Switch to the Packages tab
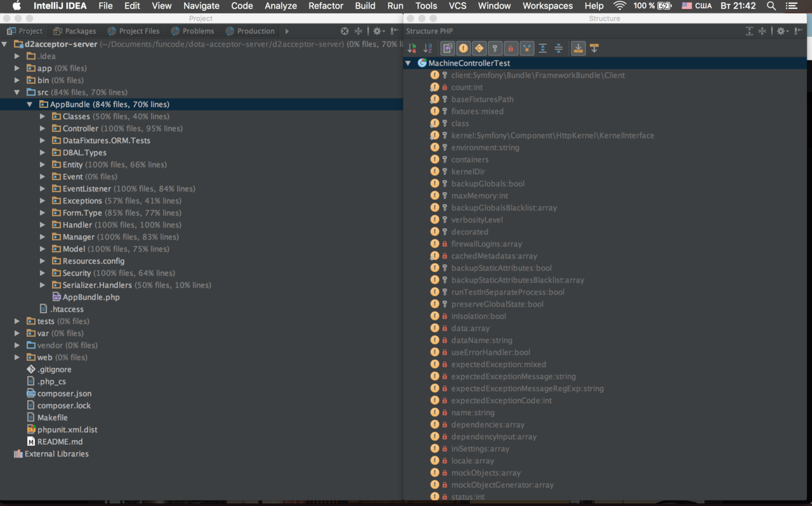Screen dimensions: 812x506 (75, 31)
